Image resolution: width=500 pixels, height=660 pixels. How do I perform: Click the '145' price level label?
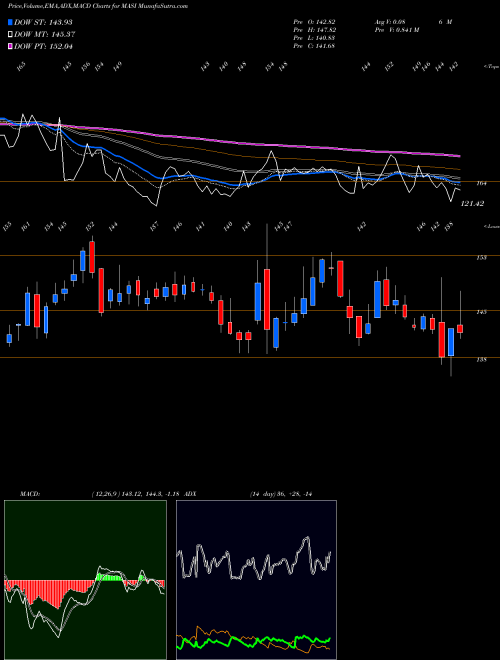(482, 312)
